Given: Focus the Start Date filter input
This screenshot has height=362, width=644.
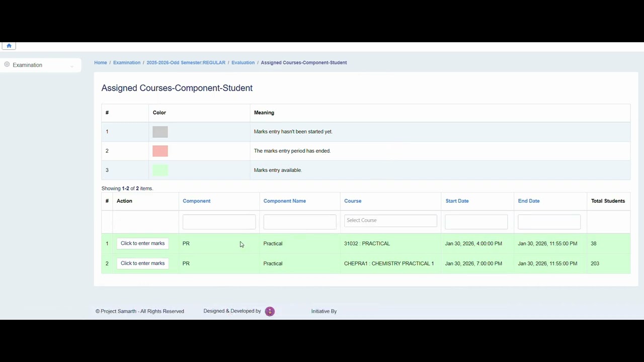Looking at the screenshot, I should [x=476, y=222].
